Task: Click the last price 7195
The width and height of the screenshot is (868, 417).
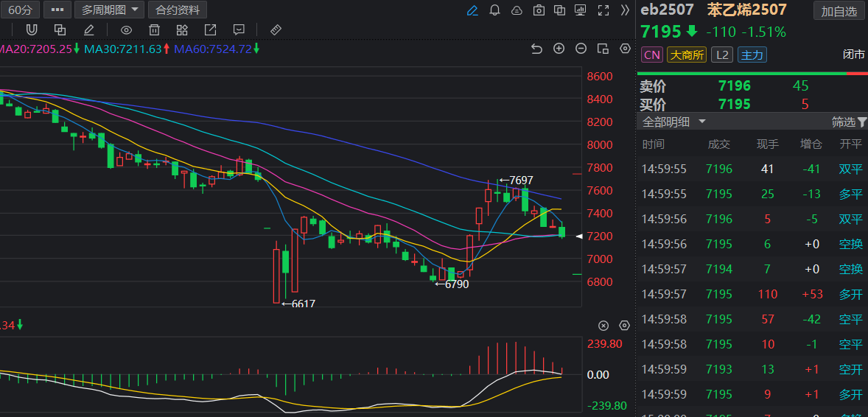Action: tap(661, 32)
